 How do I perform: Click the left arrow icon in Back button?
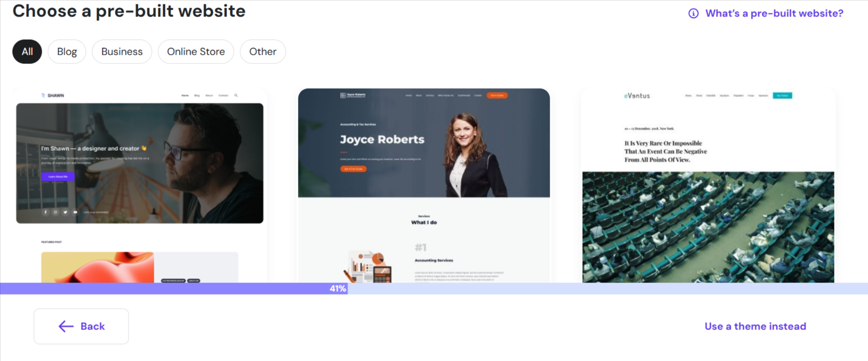click(x=66, y=327)
